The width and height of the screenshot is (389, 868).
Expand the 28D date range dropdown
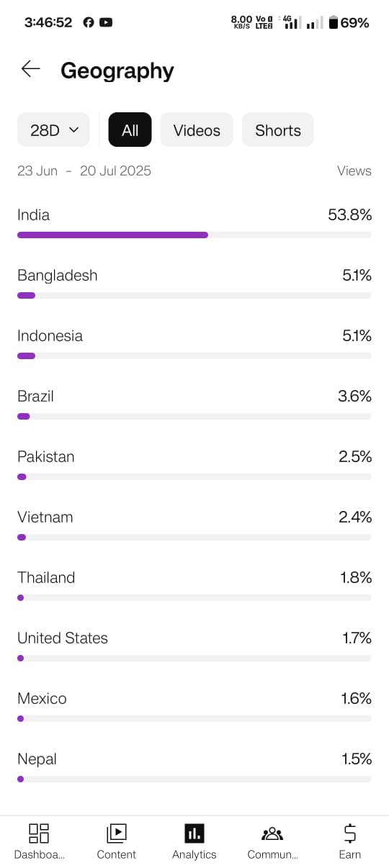pyautogui.click(x=53, y=130)
